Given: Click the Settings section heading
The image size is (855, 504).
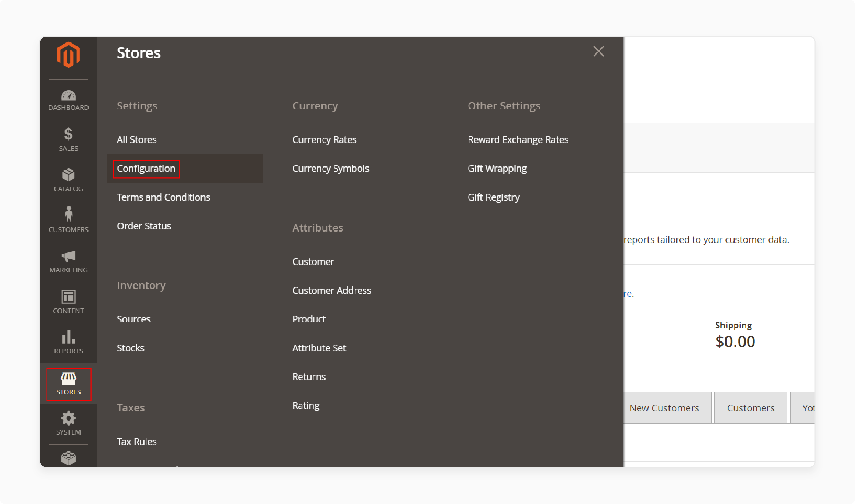Looking at the screenshot, I should 137,106.
